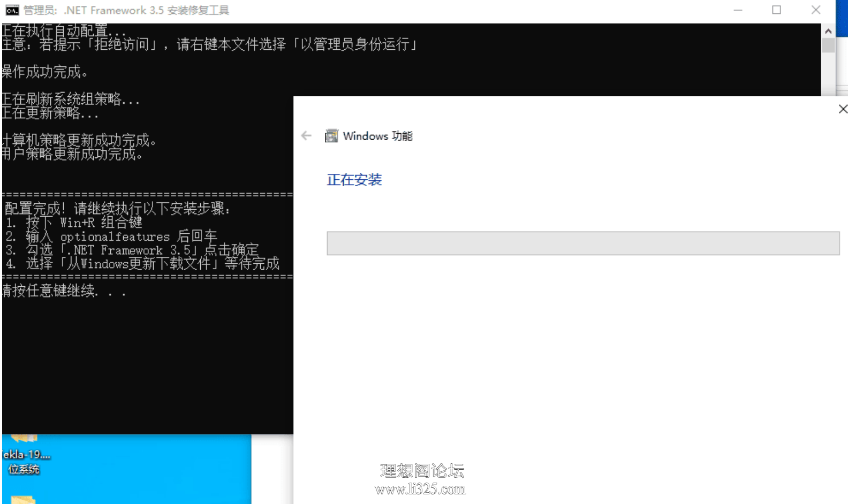Click the 请按任意键继续 prompt line
The height and width of the screenshot is (504, 848).
coord(64,291)
